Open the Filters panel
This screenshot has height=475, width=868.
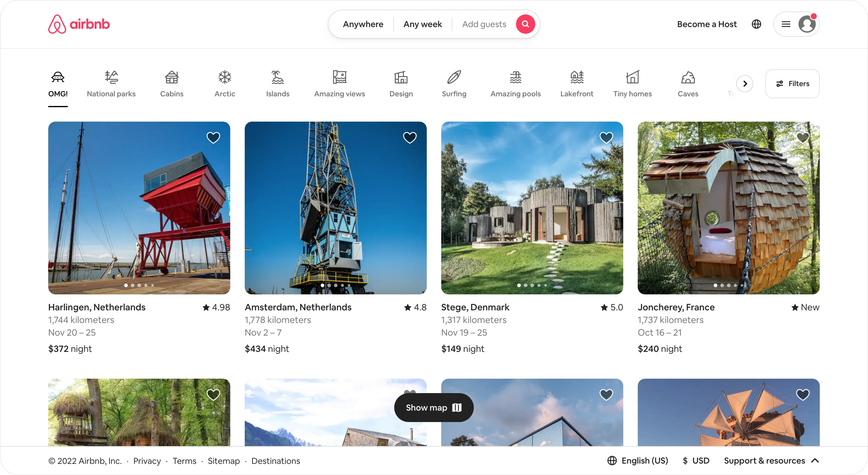792,83
